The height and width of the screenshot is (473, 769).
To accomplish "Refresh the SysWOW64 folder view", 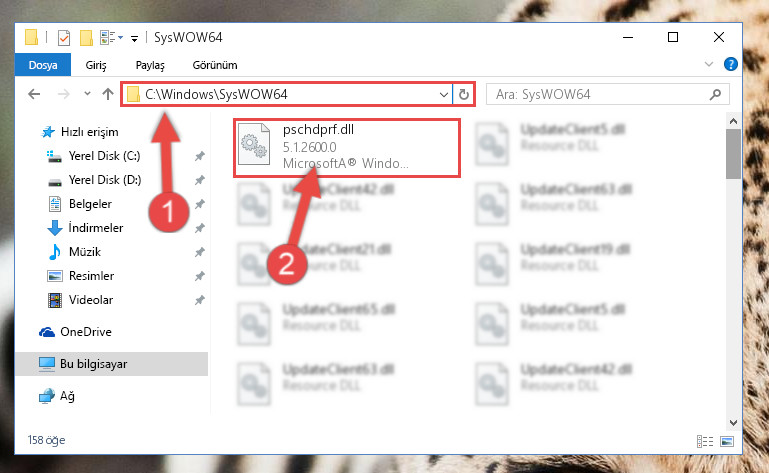I will (x=463, y=94).
